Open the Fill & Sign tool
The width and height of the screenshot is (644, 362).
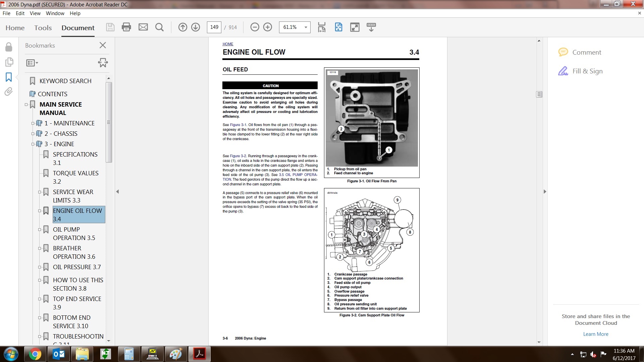tap(587, 71)
